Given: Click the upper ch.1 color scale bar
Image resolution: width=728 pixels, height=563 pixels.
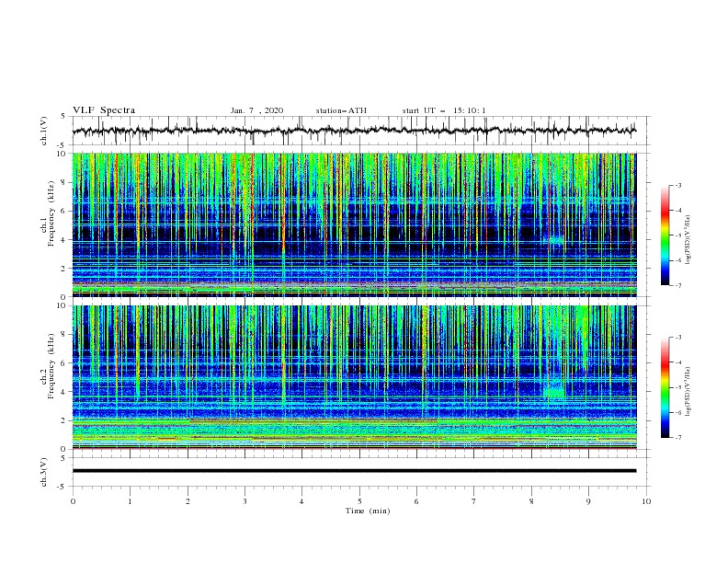Looking at the screenshot, I should pos(665,236).
